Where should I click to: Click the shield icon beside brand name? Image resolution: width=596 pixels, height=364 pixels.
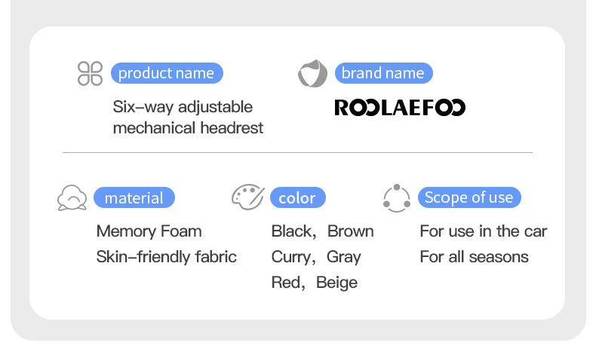pyautogui.click(x=312, y=74)
